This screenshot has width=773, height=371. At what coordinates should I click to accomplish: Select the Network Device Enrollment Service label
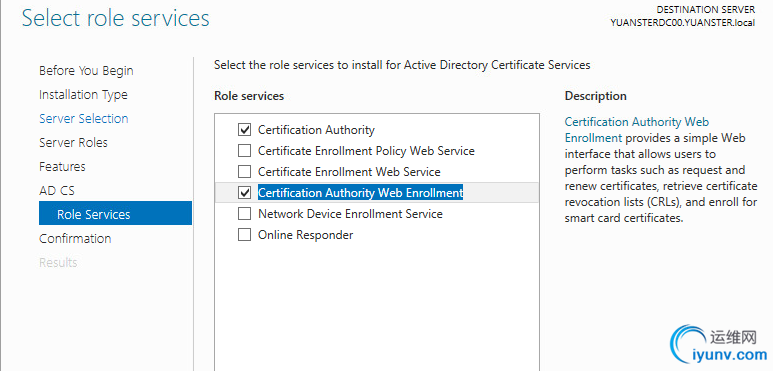pyautogui.click(x=351, y=214)
